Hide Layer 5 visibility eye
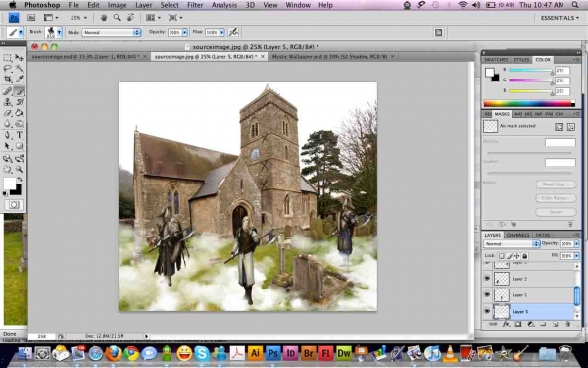Viewport: 588px width, 368px height. pyautogui.click(x=487, y=311)
